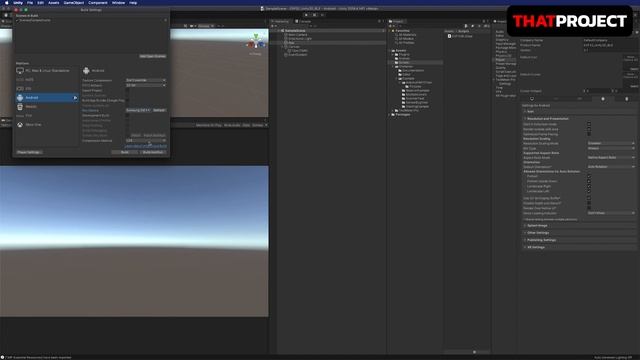The width and height of the screenshot is (640, 360).
Task: Toggle Render outside safe area checkbox
Action: click(589, 129)
